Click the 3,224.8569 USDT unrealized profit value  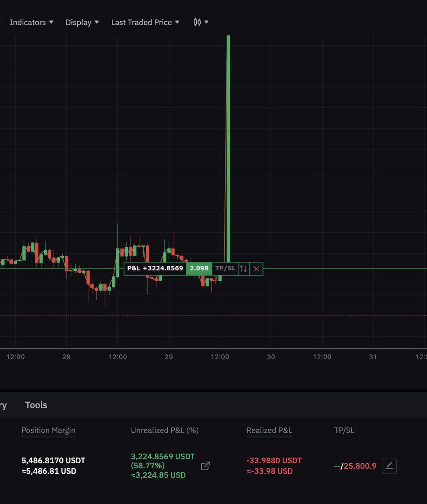[x=163, y=457]
